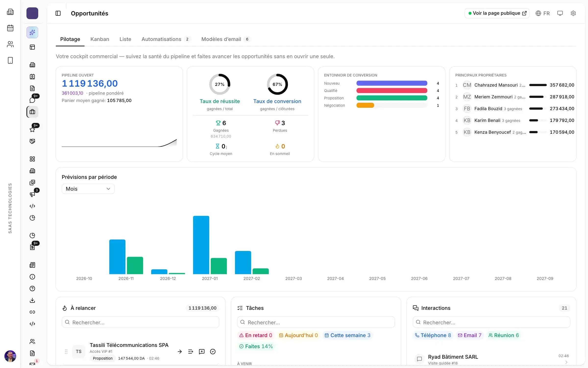Toggle the En retard task filter

pos(256,335)
